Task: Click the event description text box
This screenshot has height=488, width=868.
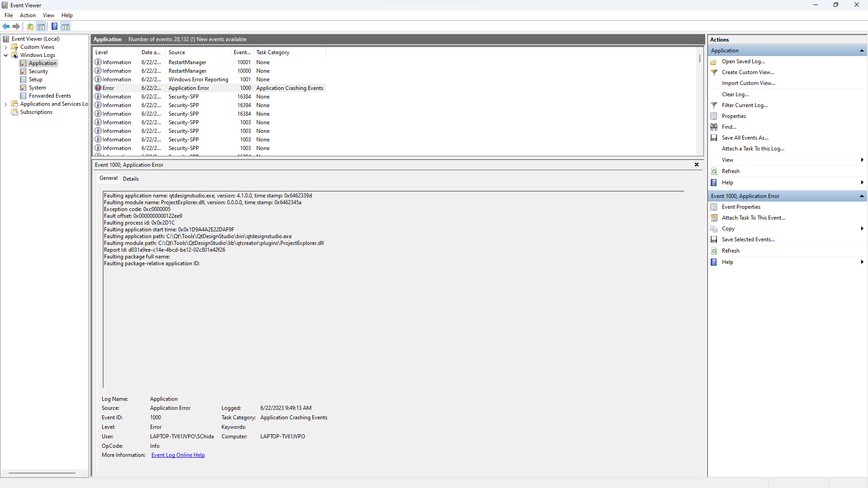Action: click(393, 289)
